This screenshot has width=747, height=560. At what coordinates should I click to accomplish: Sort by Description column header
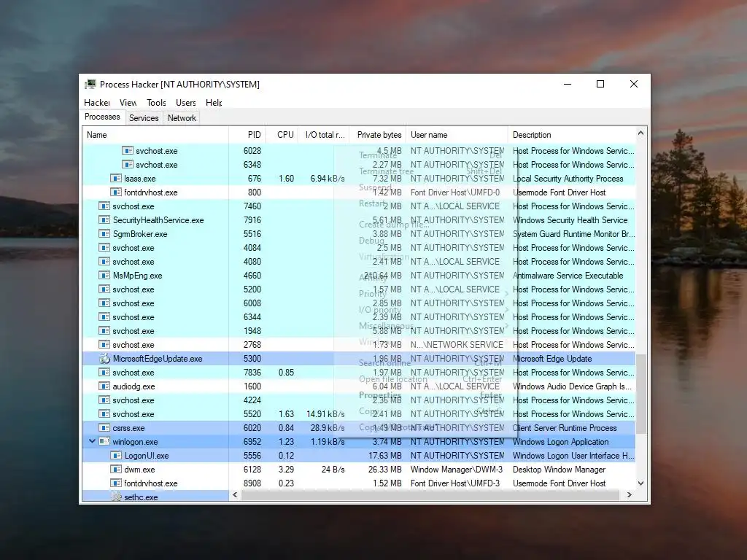pyautogui.click(x=572, y=135)
